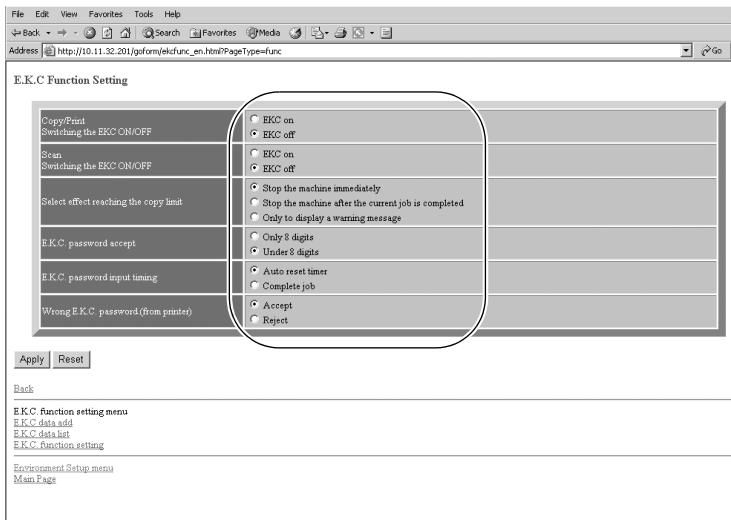Open the Tools menu

144,14
